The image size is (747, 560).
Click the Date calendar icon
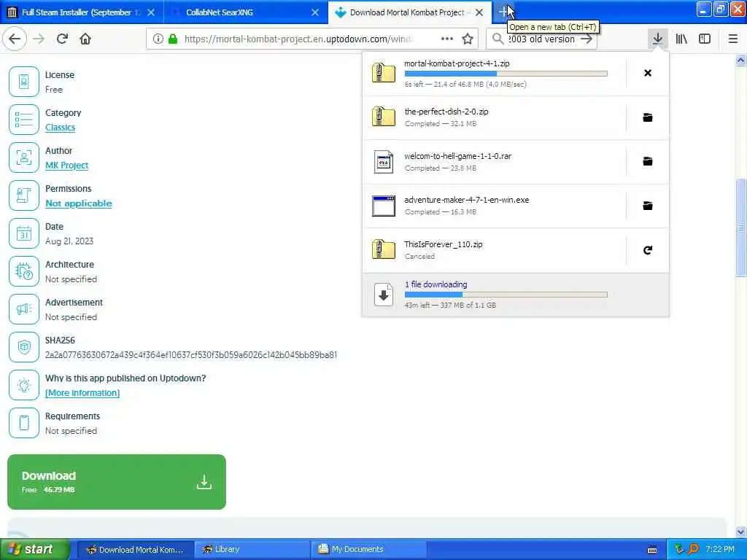pos(24,233)
